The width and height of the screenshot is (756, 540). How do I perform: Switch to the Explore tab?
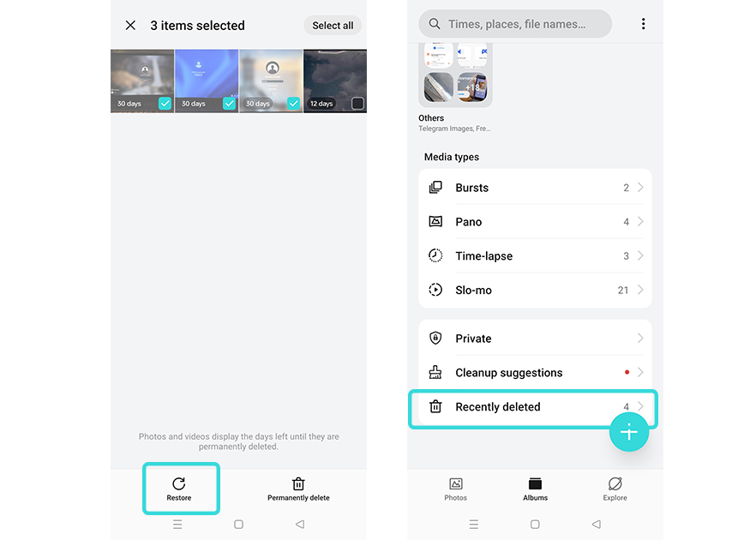(615, 489)
